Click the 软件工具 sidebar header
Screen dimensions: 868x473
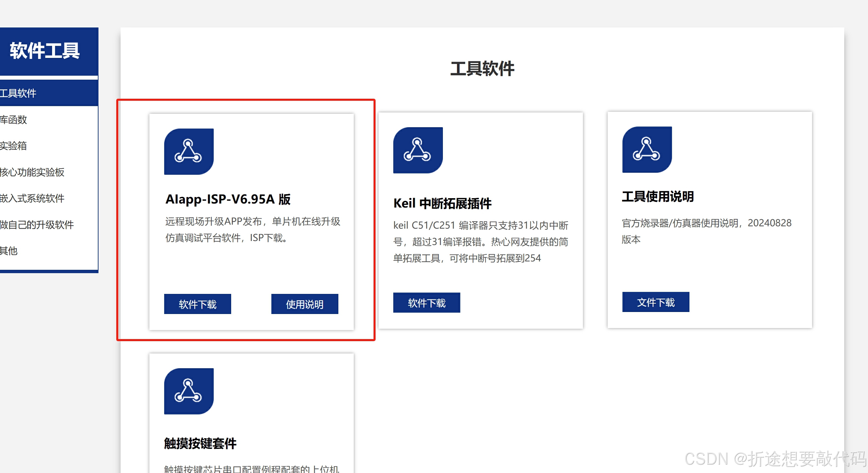tap(45, 51)
